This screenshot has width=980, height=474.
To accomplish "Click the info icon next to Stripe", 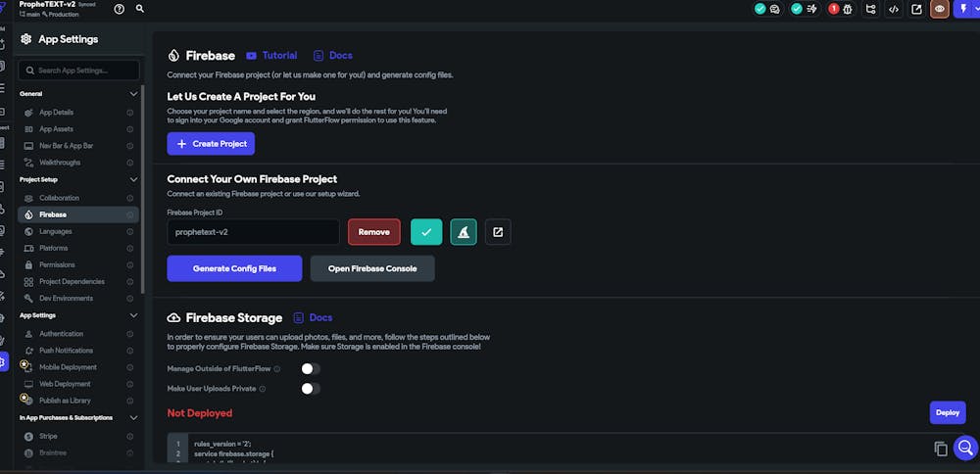I will point(130,437).
